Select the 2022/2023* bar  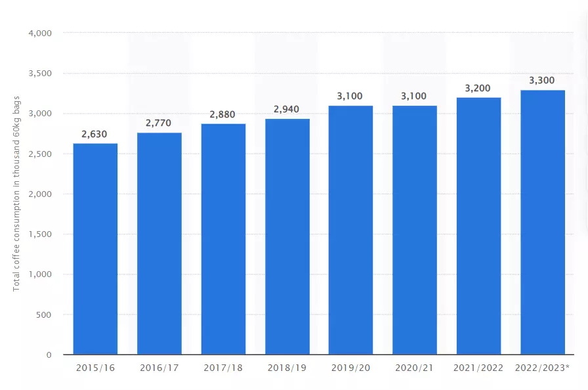click(543, 223)
